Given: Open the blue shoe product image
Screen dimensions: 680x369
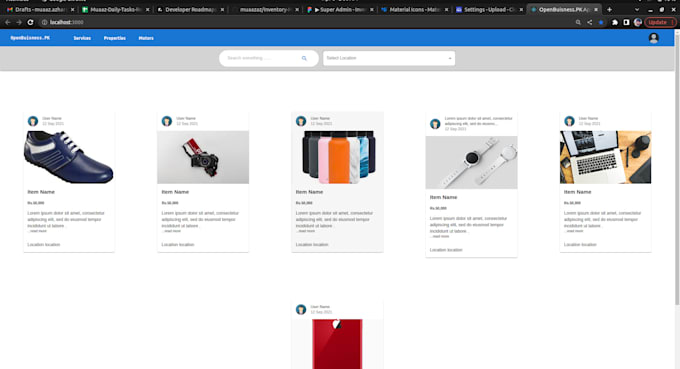Looking at the screenshot, I should coord(69,157).
